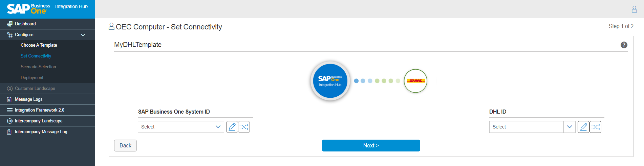The height and width of the screenshot is (166, 644).
Task: Open Dashboard from the sidebar
Action: tap(25, 24)
